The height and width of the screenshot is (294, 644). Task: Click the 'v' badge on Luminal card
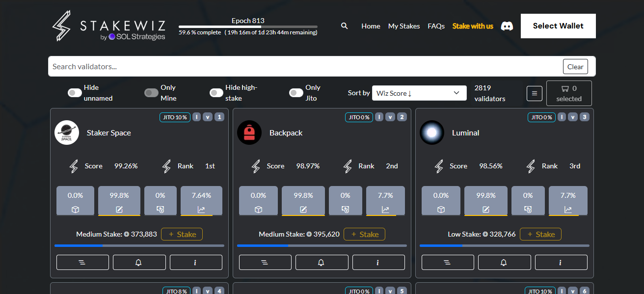(573, 117)
